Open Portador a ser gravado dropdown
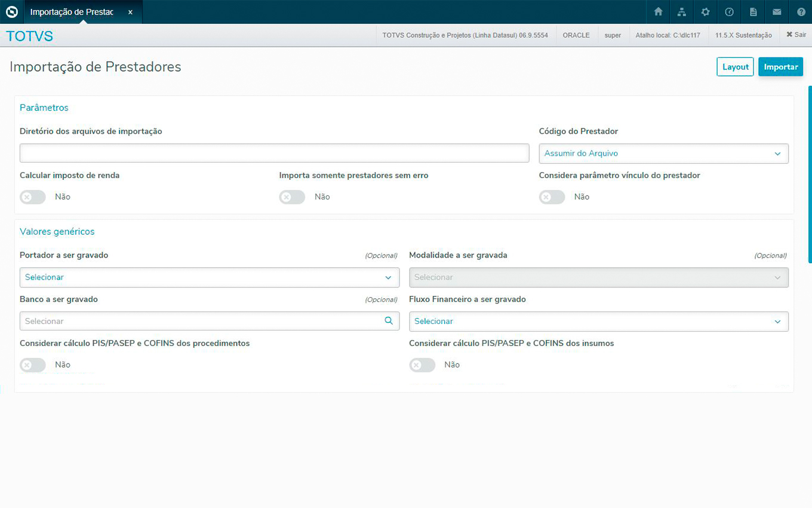Image resolution: width=812 pixels, height=508 pixels. click(210, 277)
